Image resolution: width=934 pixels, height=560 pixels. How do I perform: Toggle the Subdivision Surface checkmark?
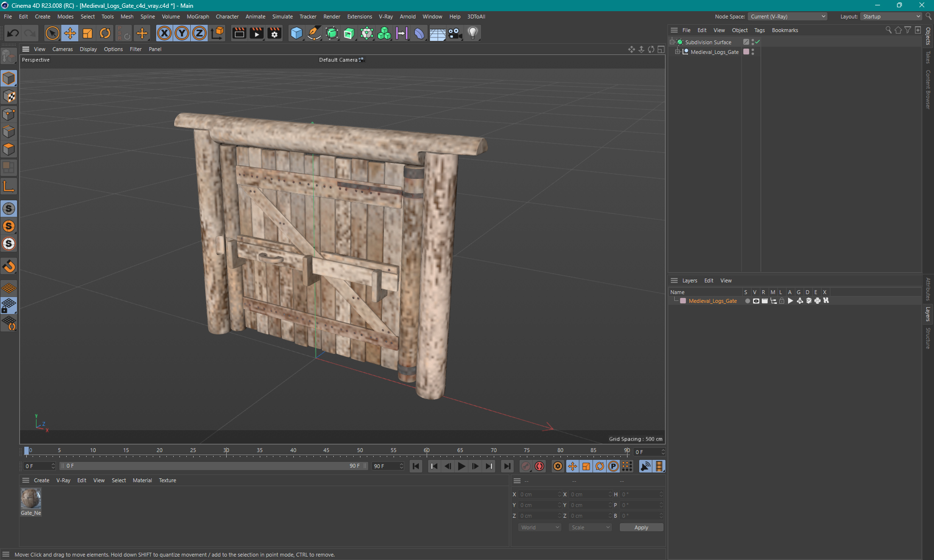point(756,42)
